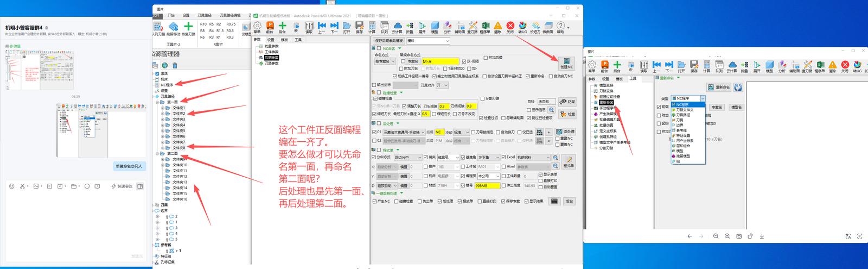
Task: Click the 计算 calculator icon in middle window
Action: coord(372,26)
